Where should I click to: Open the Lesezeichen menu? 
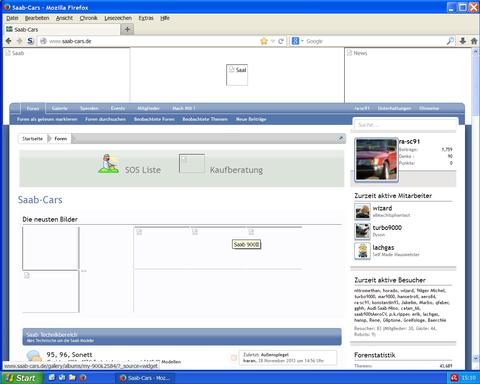click(118, 18)
